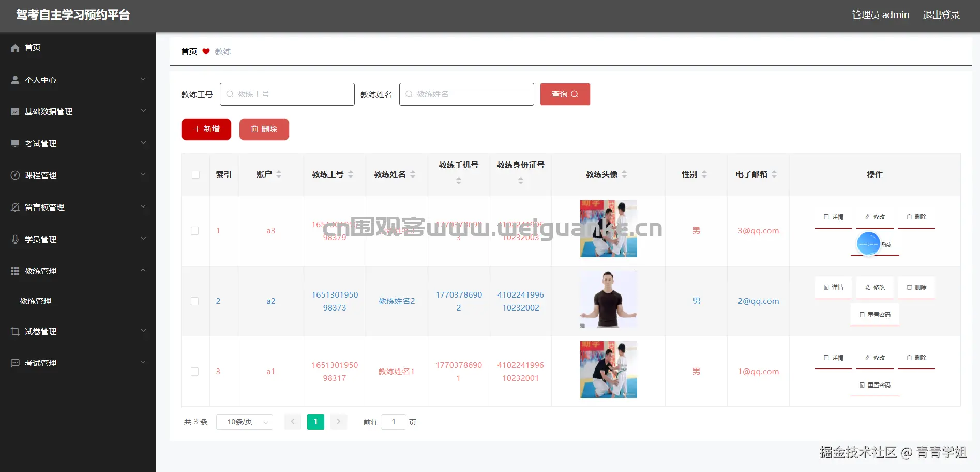Open 详情 for account a1 row
The image size is (980, 472).
pos(833,358)
